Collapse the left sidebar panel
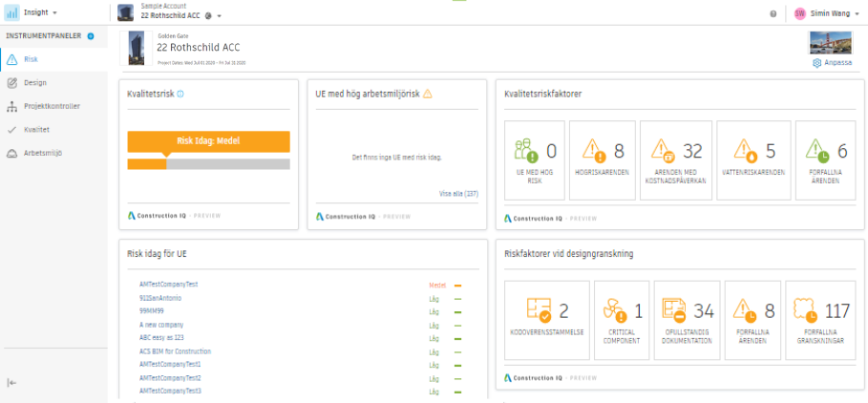The image size is (868, 403). 11,382
